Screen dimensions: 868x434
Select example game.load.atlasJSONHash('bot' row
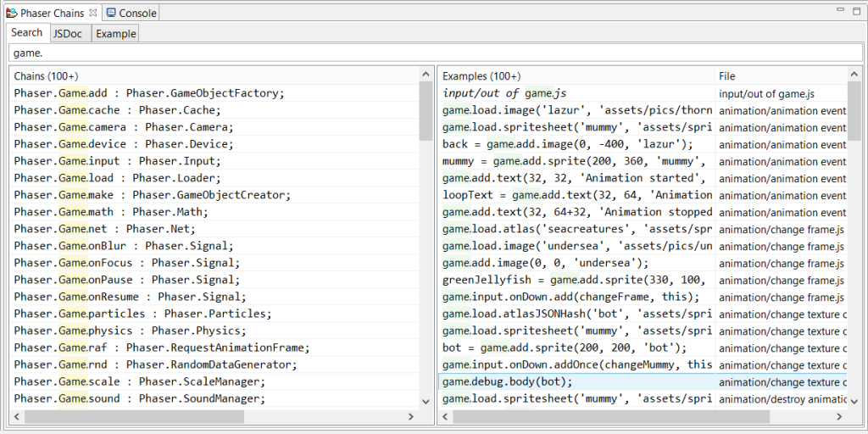(x=643, y=314)
